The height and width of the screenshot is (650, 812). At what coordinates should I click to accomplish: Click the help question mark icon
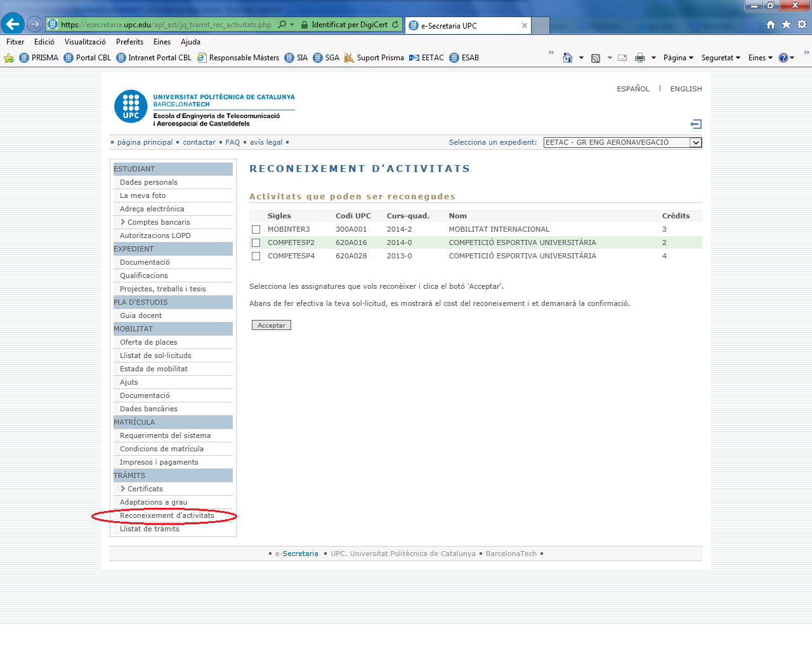coord(783,58)
